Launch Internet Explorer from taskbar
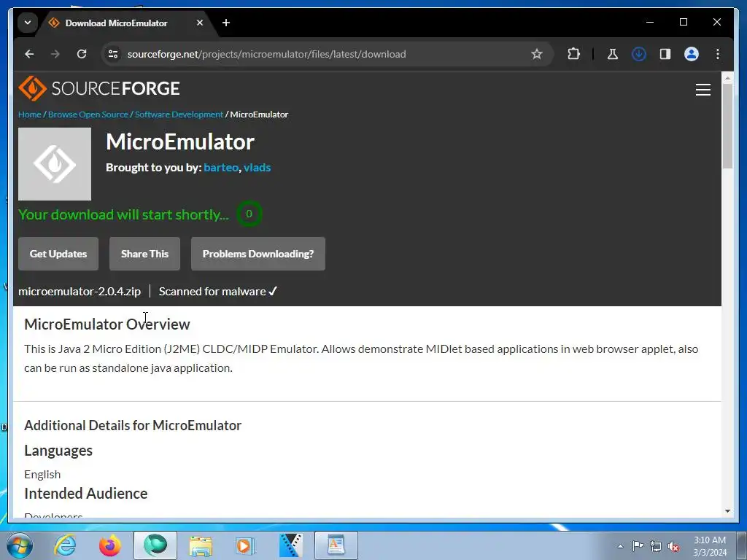The image size is (747, 560). point(65,545)
